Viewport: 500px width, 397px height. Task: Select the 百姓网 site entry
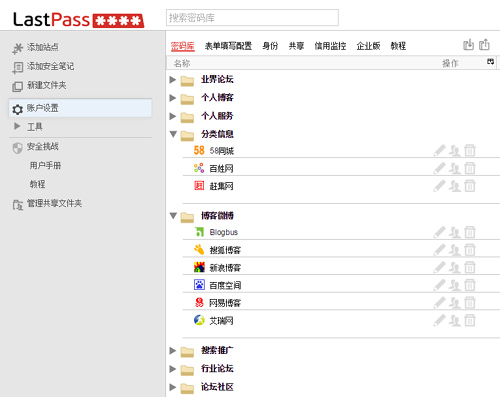(221, 169)
